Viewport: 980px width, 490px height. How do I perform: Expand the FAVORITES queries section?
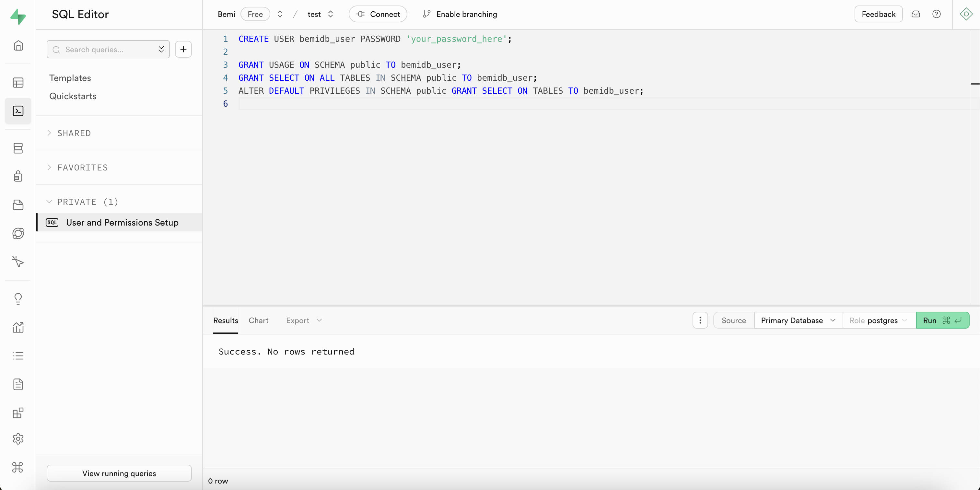(x=82, y=168)
